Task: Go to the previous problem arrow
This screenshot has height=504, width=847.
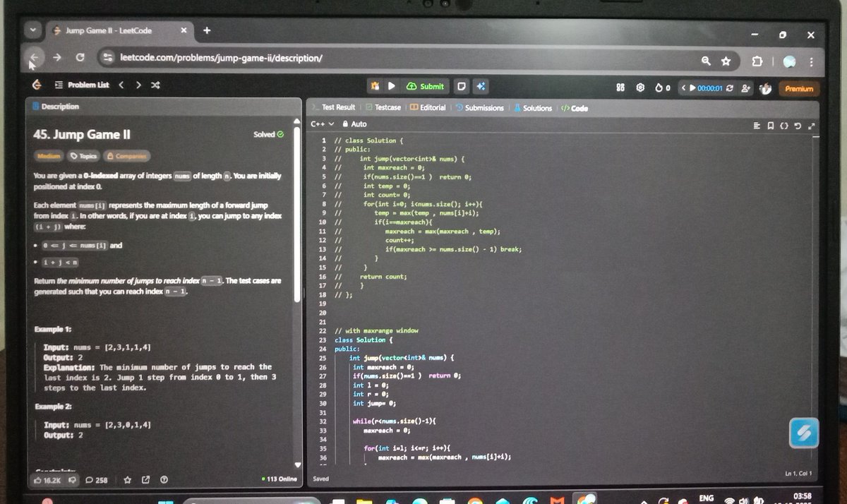Action: pyautogui.click(x=121, y=85)
